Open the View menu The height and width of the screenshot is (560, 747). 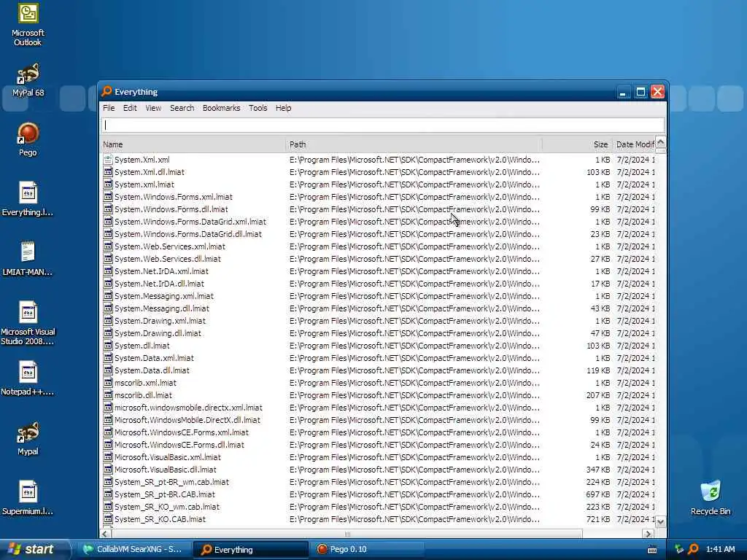point(153,108)
